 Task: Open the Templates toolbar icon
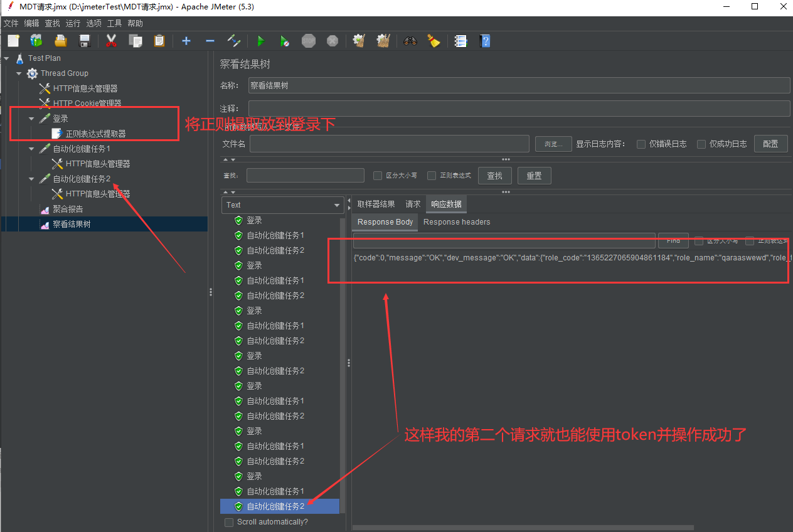coord(36,41)
